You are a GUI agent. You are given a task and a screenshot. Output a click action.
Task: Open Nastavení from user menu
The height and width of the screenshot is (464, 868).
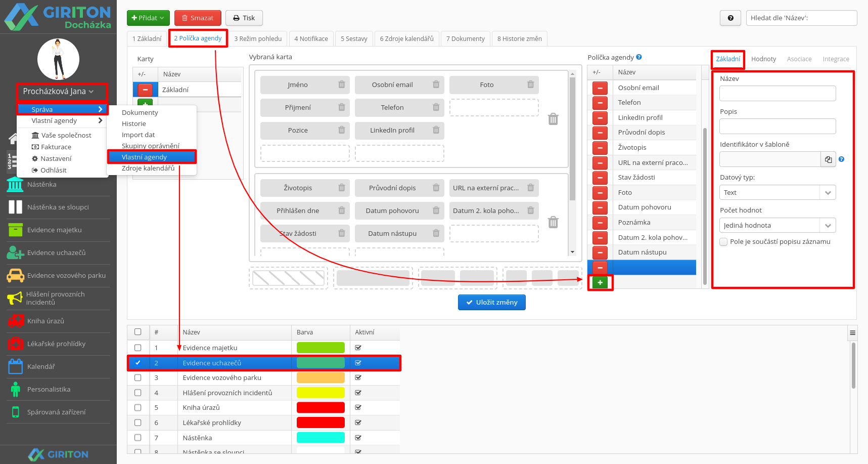click(52, 158)
